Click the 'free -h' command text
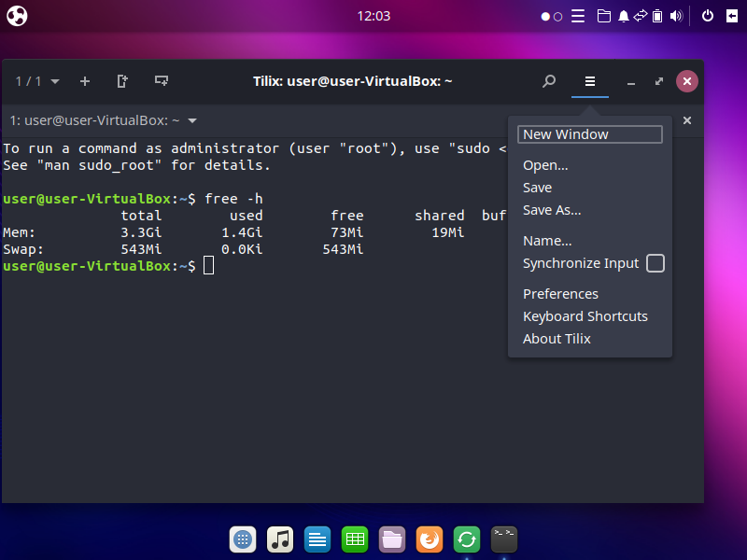Image resolution: width=747 pixels, height=560 pixels. (233, 199)
